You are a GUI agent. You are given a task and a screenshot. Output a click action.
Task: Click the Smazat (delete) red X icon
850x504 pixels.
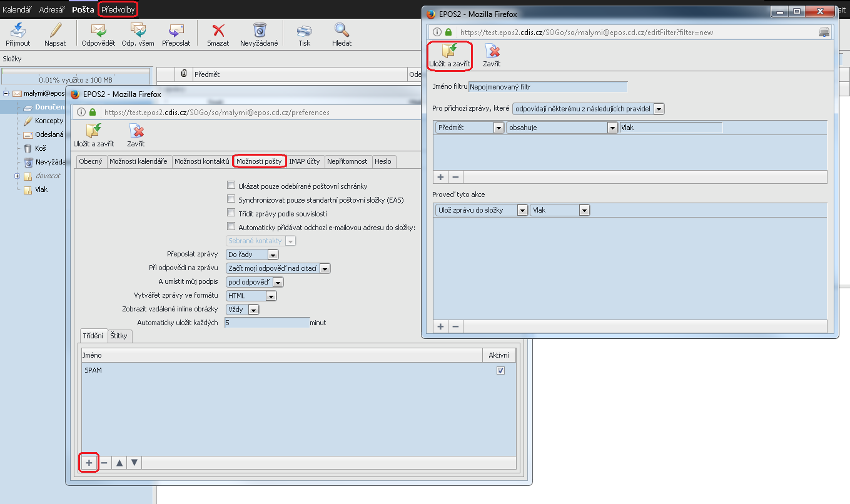click(218, 30)
